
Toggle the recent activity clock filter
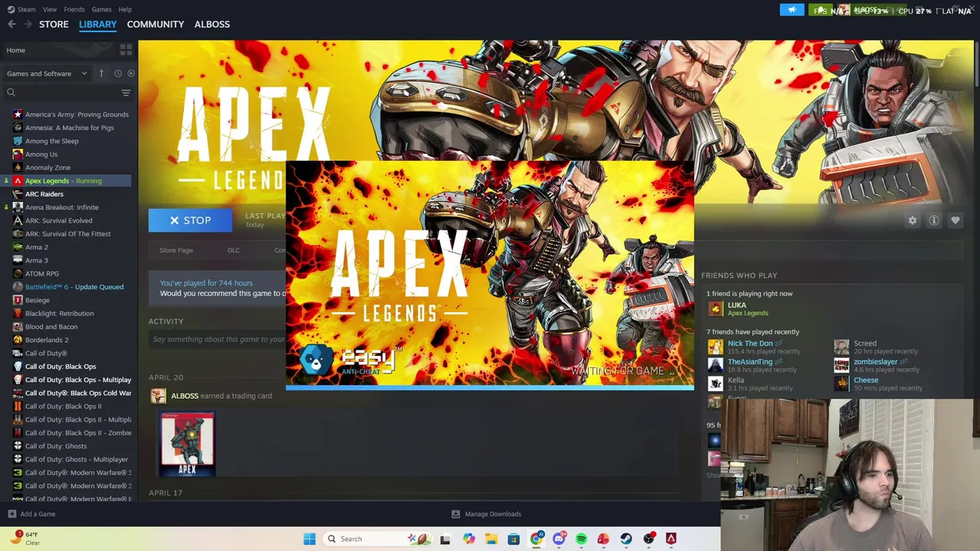(117, 73)
